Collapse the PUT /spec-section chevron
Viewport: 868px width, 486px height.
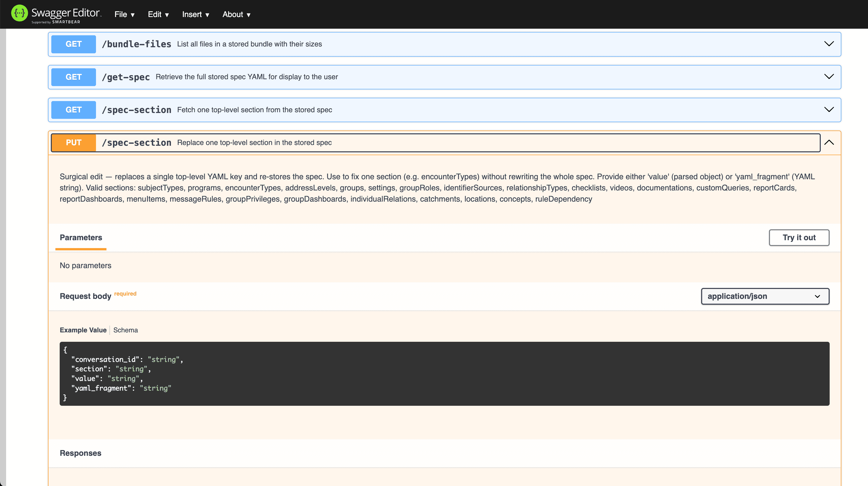coord(829,142)
